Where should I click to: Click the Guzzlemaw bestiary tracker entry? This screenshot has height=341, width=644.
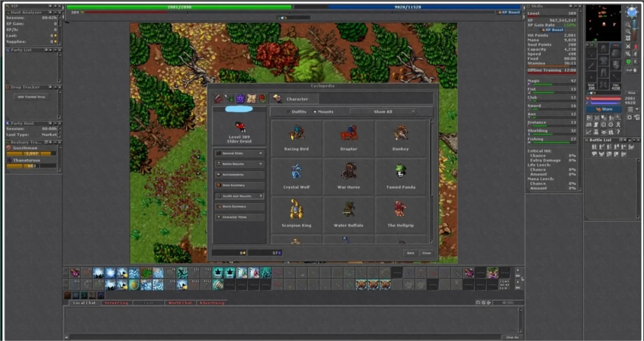[x=31, y=150]
